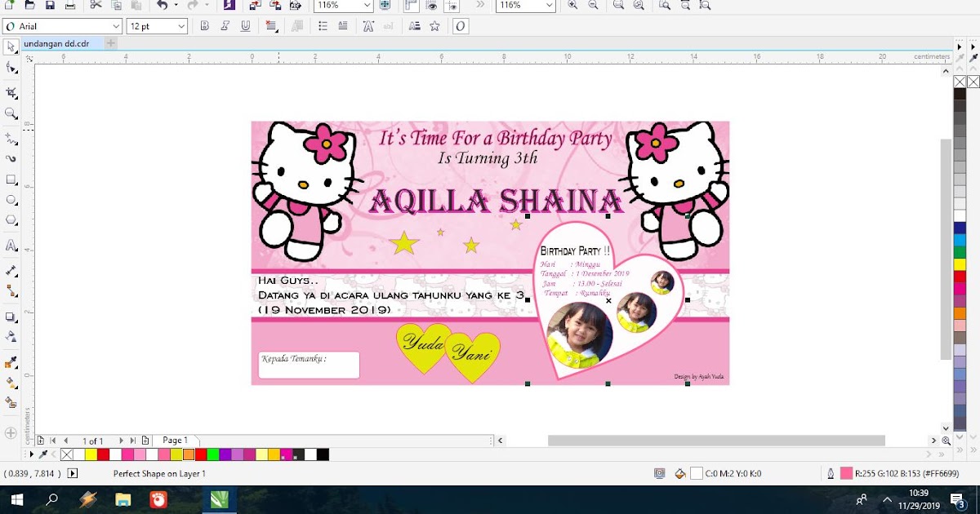The height and width of the screenshot is (514, 980).
Task: Open Windows taskbar search
Action: point(52,499)
